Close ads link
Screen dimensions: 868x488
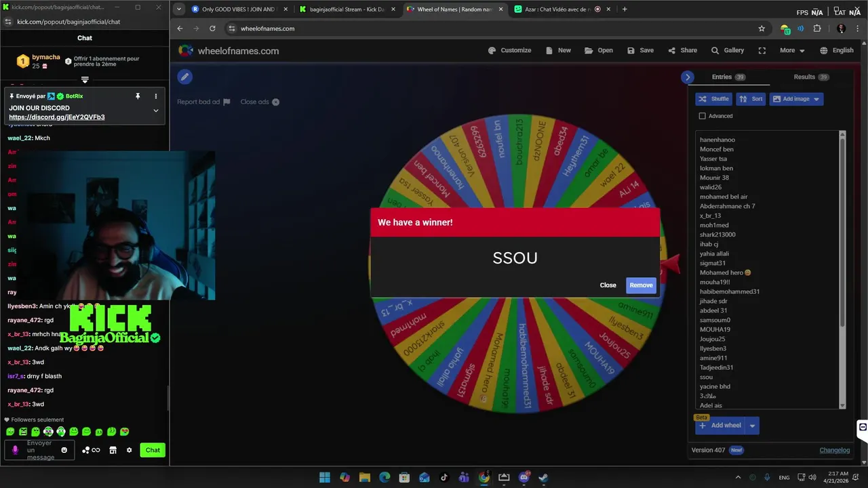pyautogui.click(x=260, y=102)
